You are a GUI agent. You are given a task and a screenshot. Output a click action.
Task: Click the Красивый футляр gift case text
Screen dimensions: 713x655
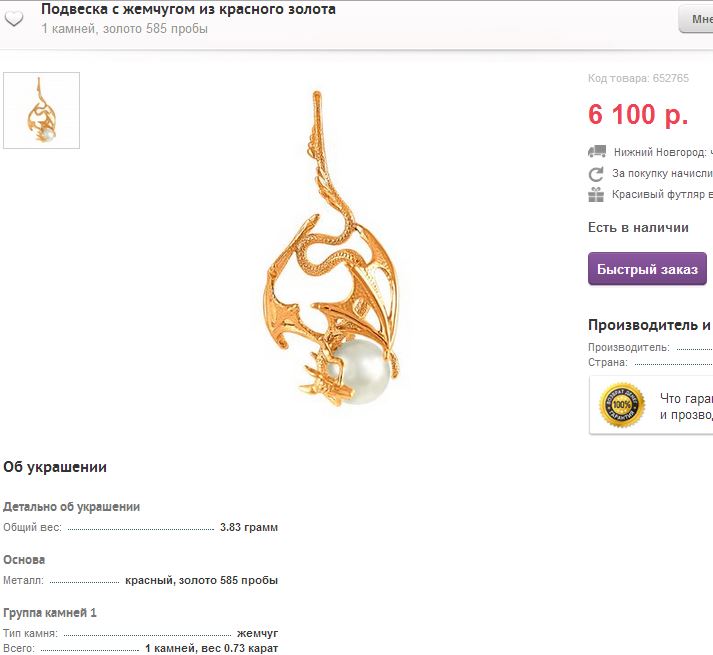click(662, 194)
